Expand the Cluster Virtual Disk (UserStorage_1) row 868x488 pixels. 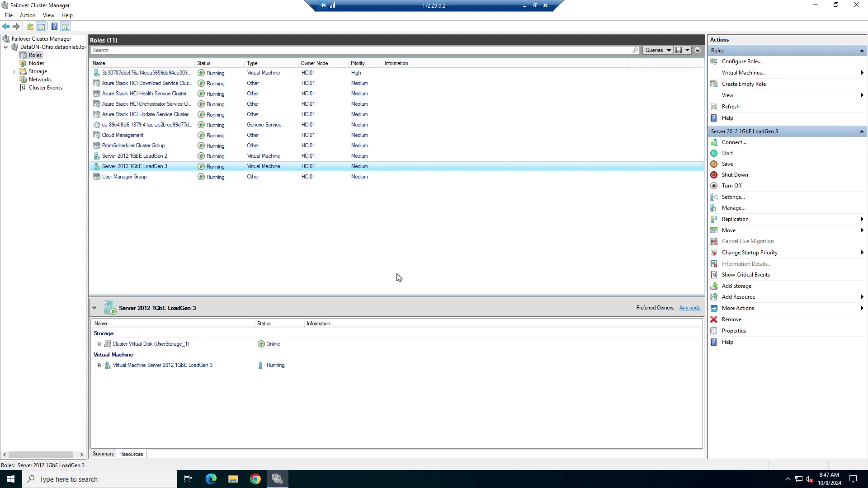(99, 344)
